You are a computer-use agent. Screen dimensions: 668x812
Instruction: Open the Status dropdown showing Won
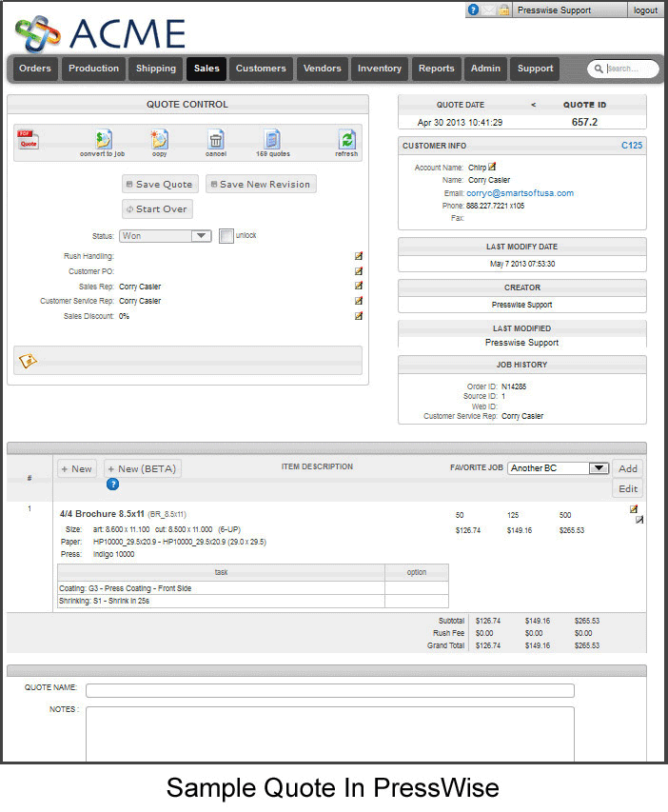point(166,236)
